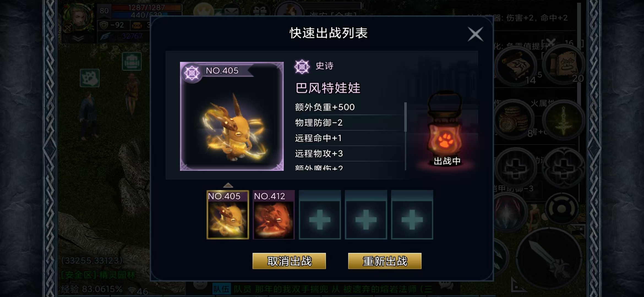
Task: Add a doll to the third slot
Action: 320,215
